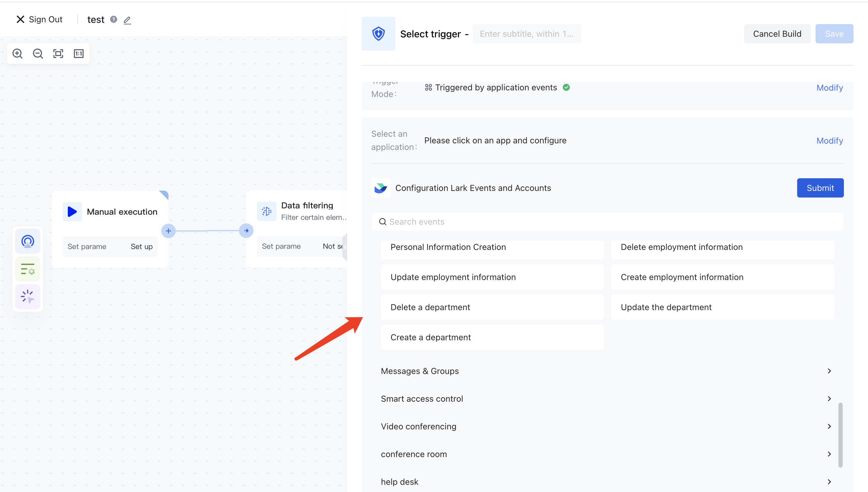Select the Zoom in icon on the canvas toolbar
868x492 pixels.
click(x=17, y=53)
